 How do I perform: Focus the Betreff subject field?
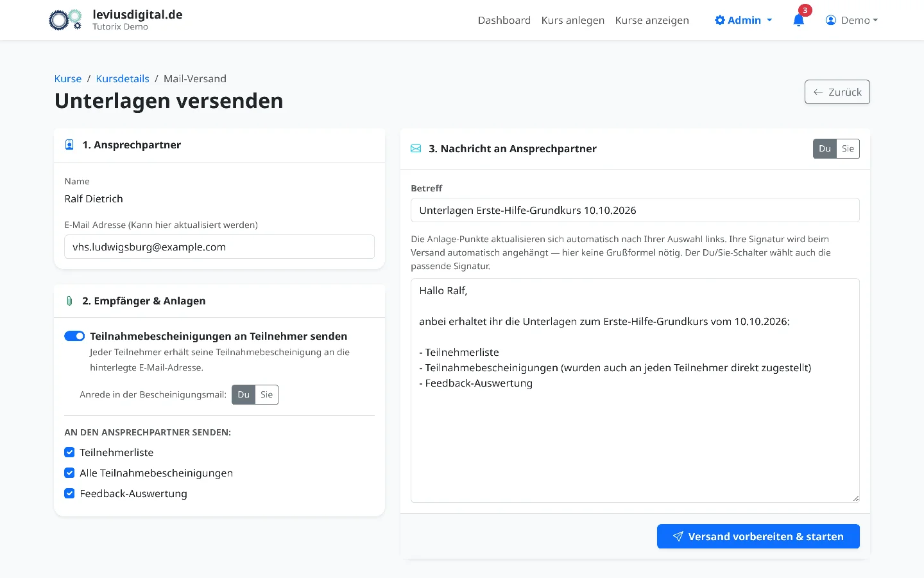[x=635, y=210]
